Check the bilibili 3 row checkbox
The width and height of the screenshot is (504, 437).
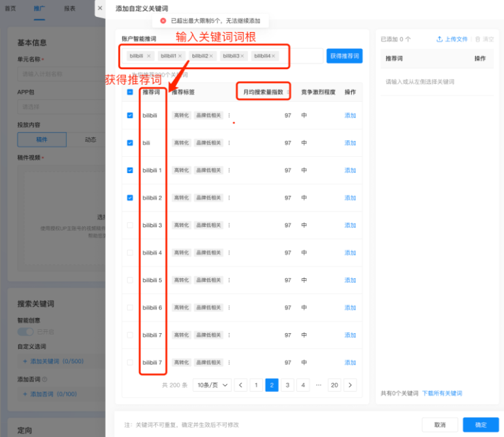point(130,225)
